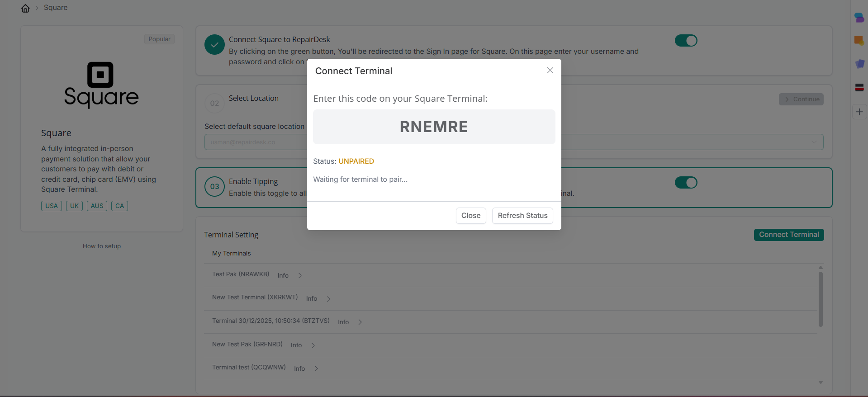Expand the Terminal test (QCQWNW) chevron

pyautogui.click(x=316, y=369)
